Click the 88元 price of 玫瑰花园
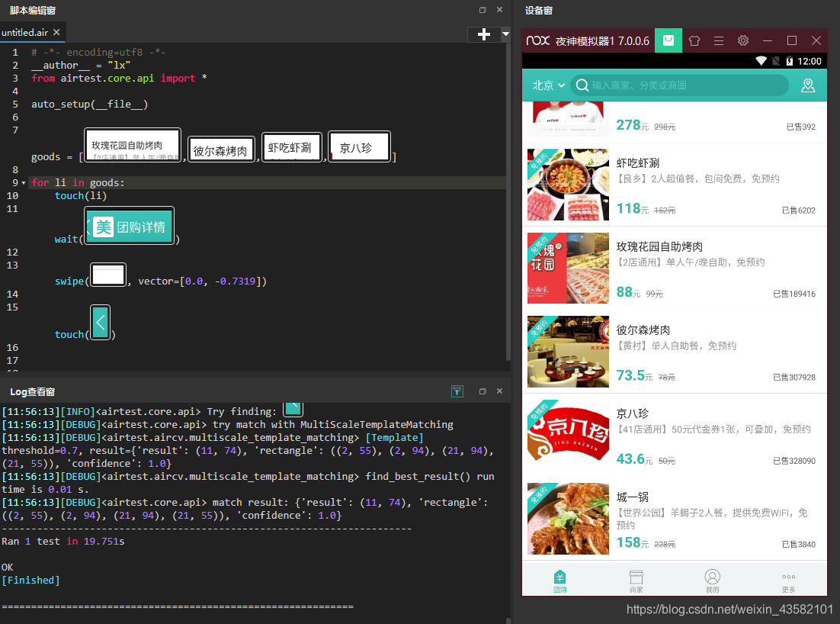 point(628,292)
